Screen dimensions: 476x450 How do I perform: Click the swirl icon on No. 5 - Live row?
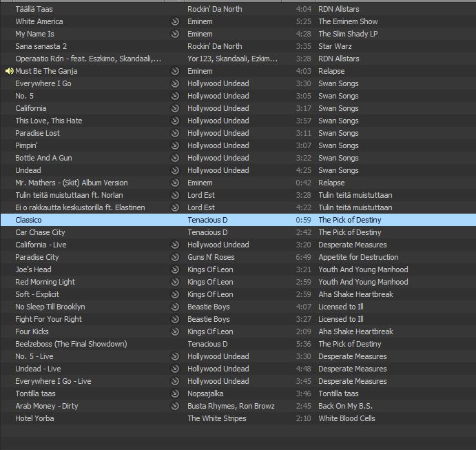click(x=175, y=356)
